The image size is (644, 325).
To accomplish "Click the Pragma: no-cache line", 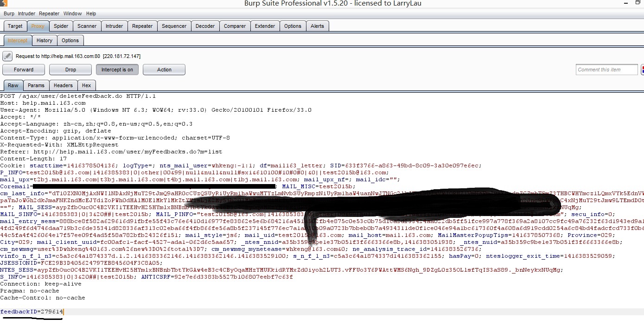I will point(30,291).
